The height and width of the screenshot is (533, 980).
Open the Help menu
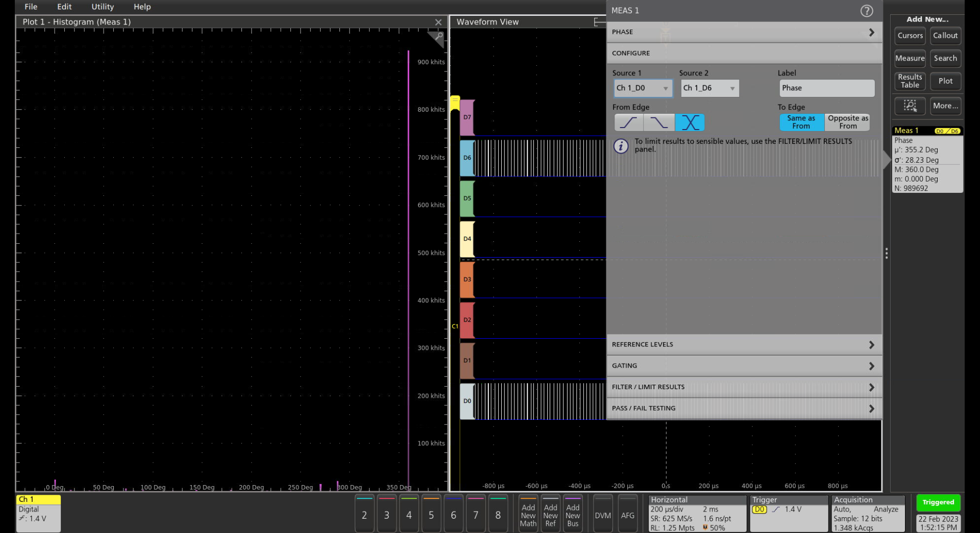click(142, 7)
